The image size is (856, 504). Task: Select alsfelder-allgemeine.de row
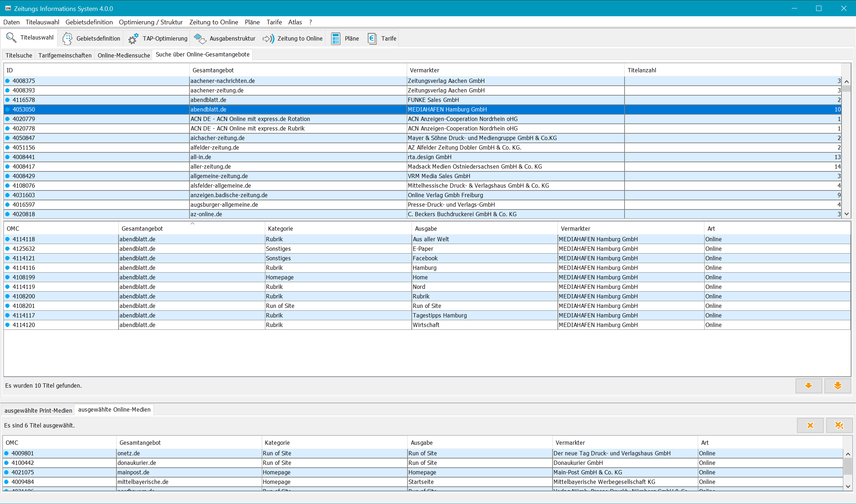pos(422,186)
